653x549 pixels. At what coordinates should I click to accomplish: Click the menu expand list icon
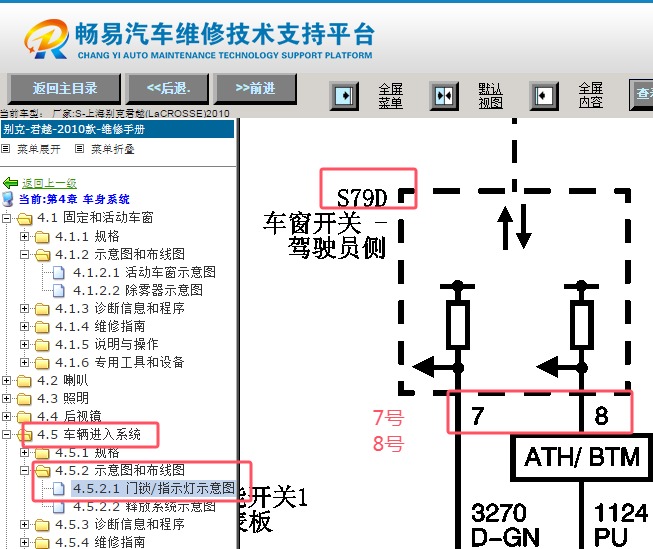[5, 148]
